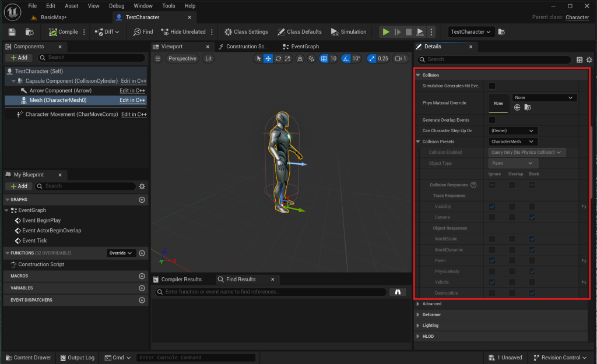Click the Enter Console Command field
Screen dimensions: 597x364
click(196, 358)
